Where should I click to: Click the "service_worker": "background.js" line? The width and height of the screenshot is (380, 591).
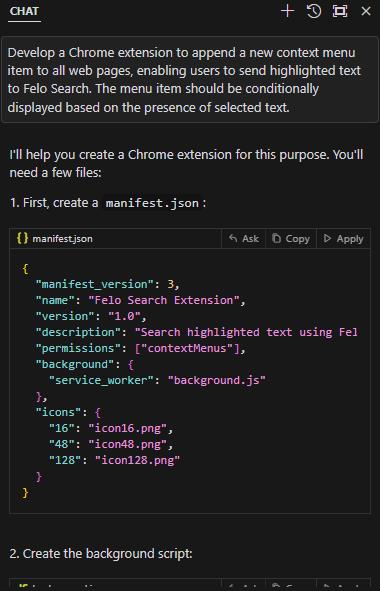157,380
